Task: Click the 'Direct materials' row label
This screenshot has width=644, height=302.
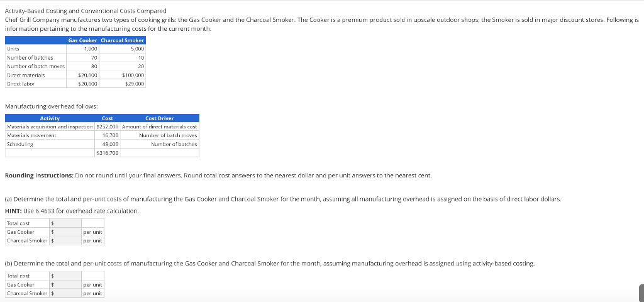Action: [36, 75]
